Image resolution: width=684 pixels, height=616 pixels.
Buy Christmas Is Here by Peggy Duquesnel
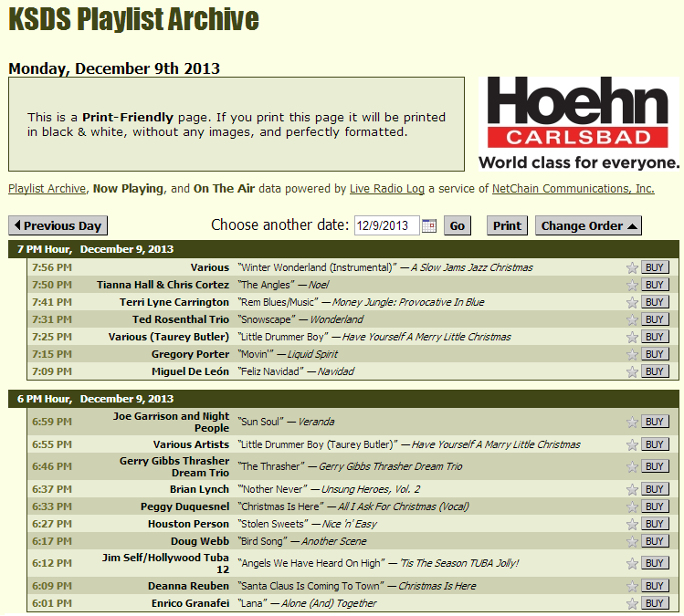[x=655, y=506]
